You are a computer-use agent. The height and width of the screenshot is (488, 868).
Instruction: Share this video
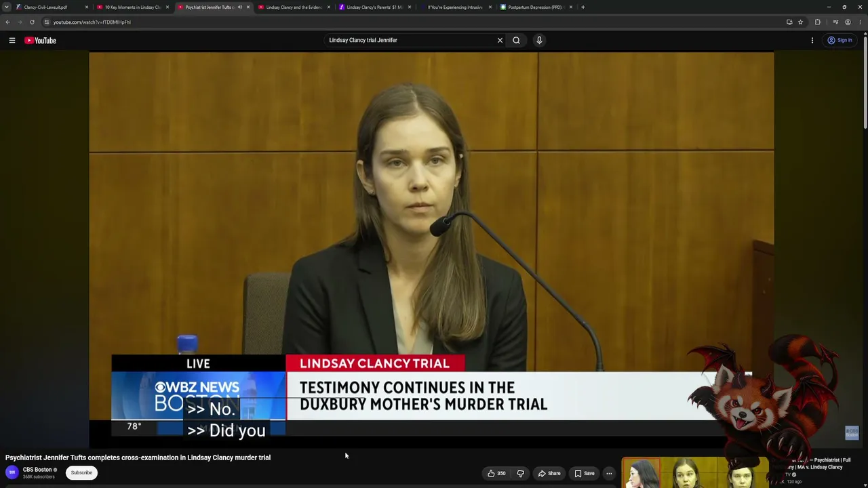(549, 473)
